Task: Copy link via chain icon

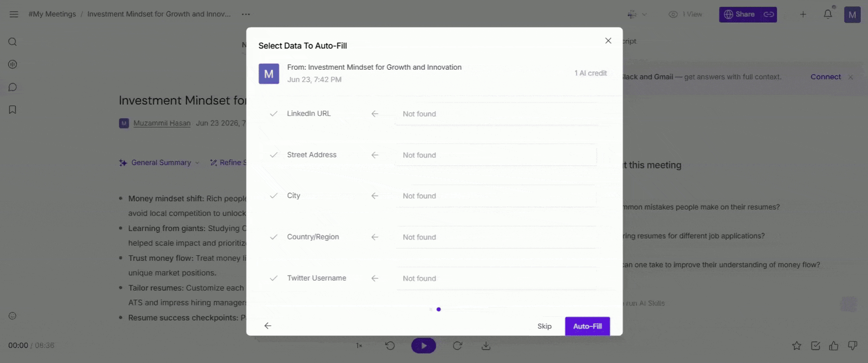Action: [x=769, y=14]
